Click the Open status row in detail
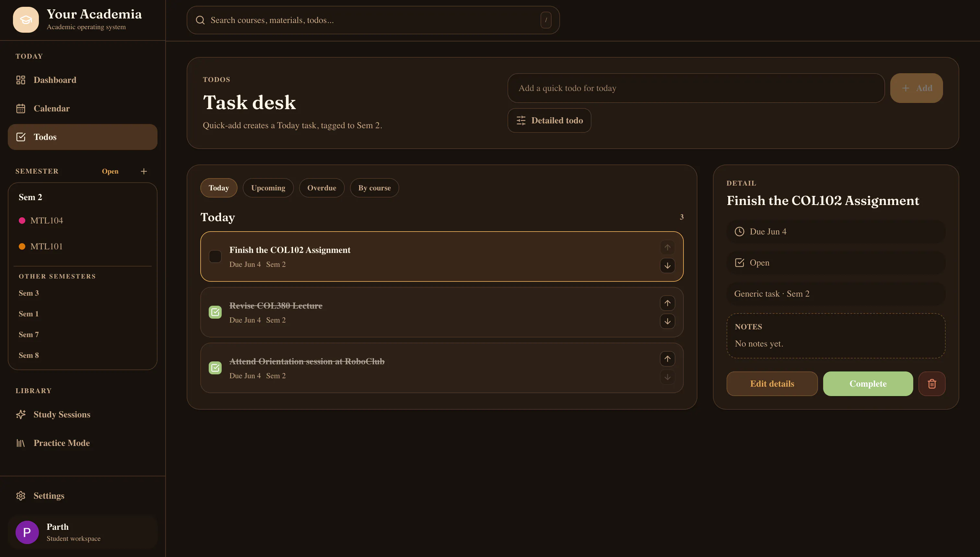980x557 pixels. coord(836,262)
